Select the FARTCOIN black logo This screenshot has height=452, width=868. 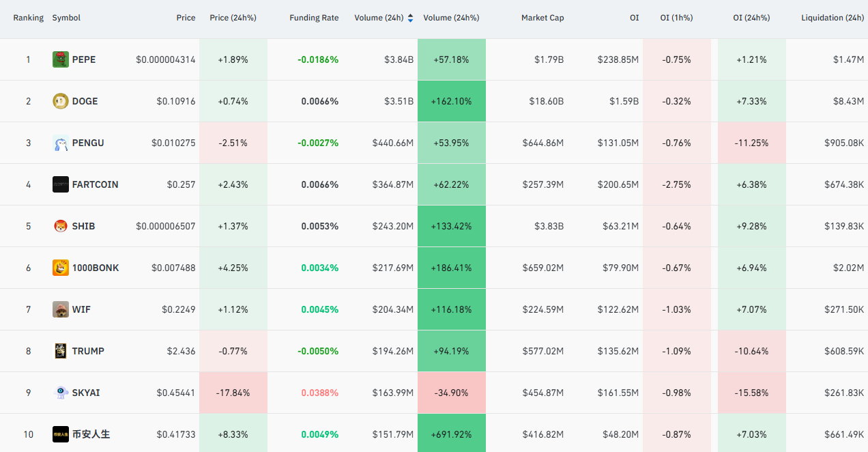(61, 184)
